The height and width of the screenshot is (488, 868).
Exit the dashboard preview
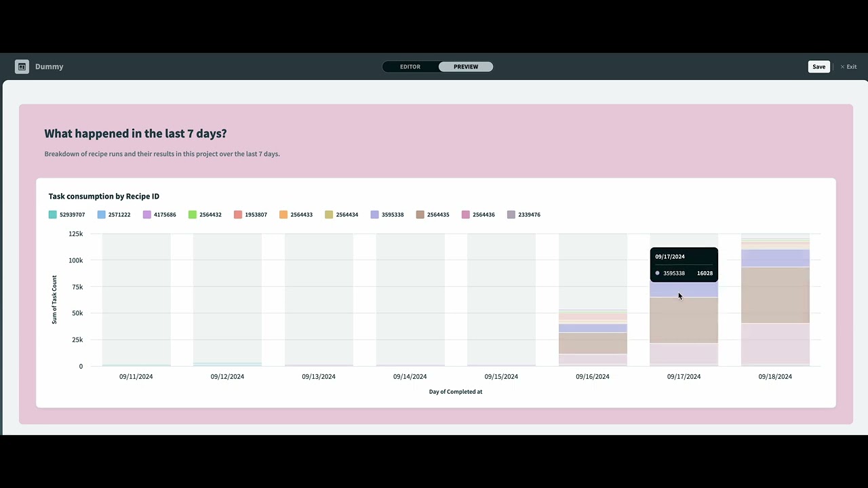click(x=848, y=66)
